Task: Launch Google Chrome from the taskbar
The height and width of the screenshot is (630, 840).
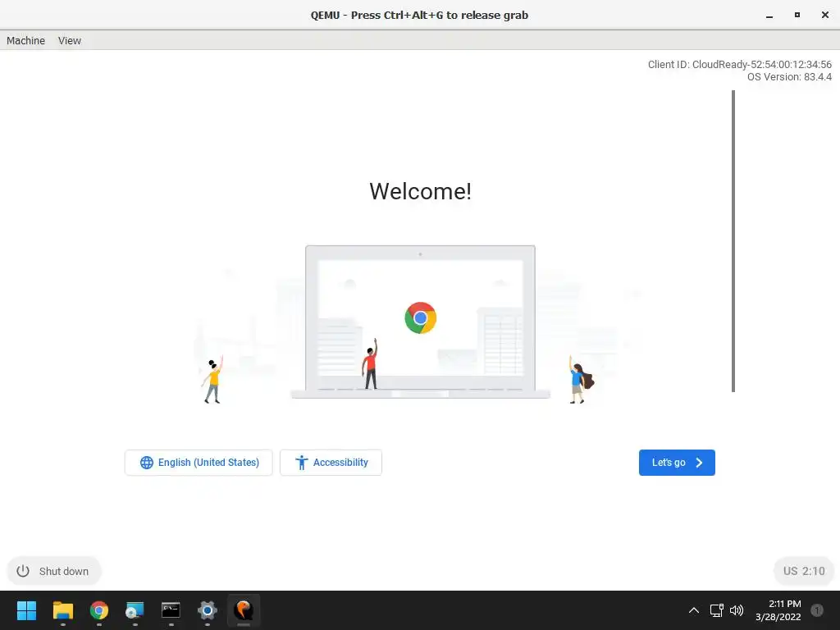Action: click(x=99, y=610)
